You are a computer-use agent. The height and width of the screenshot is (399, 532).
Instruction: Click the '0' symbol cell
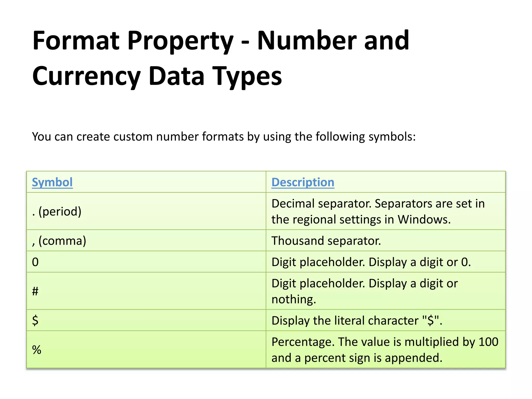pyautogui.click(x=146, y=262)
